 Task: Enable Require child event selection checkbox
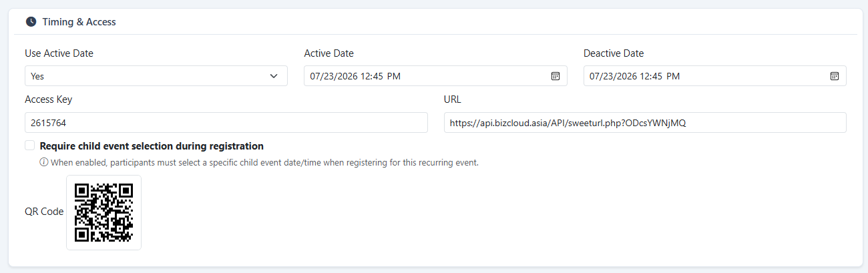click(x=29, y=146)
